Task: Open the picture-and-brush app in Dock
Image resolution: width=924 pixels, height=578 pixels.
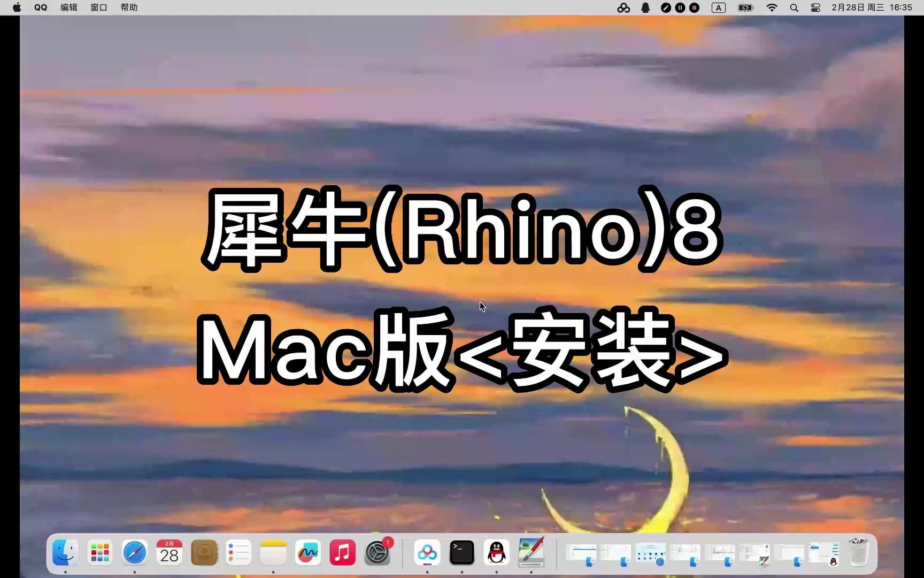Action: 532,552
